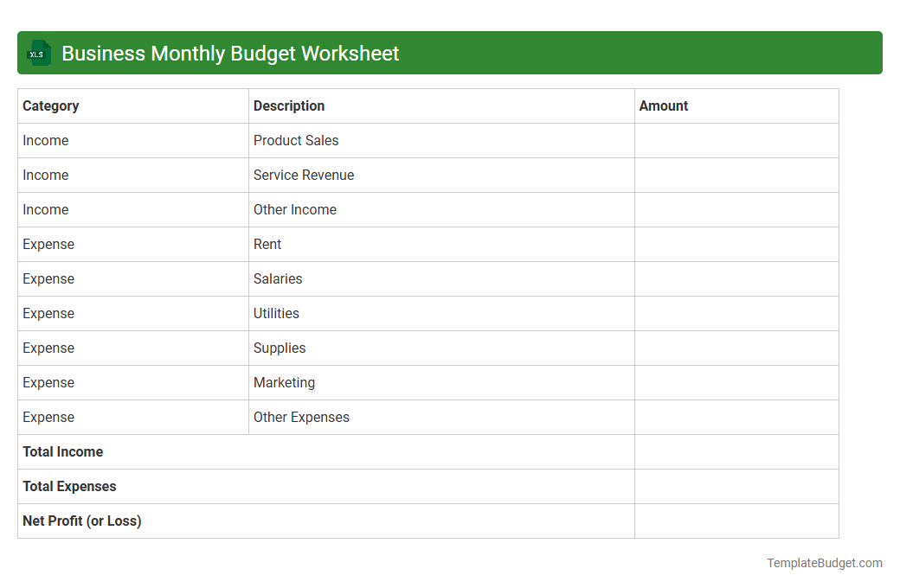900x588 pixels.
Task: Click the Amount field next to Total Income
Action: tap(736, 451)
